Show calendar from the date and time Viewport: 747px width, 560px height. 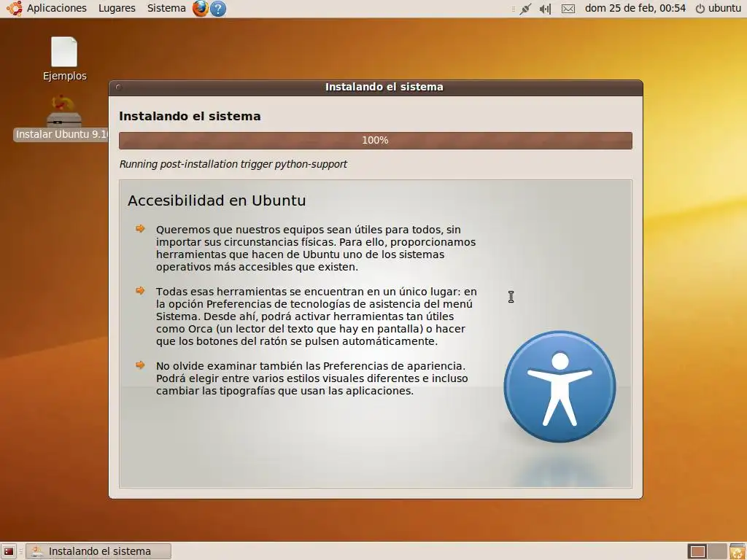[x=635, y=8]
